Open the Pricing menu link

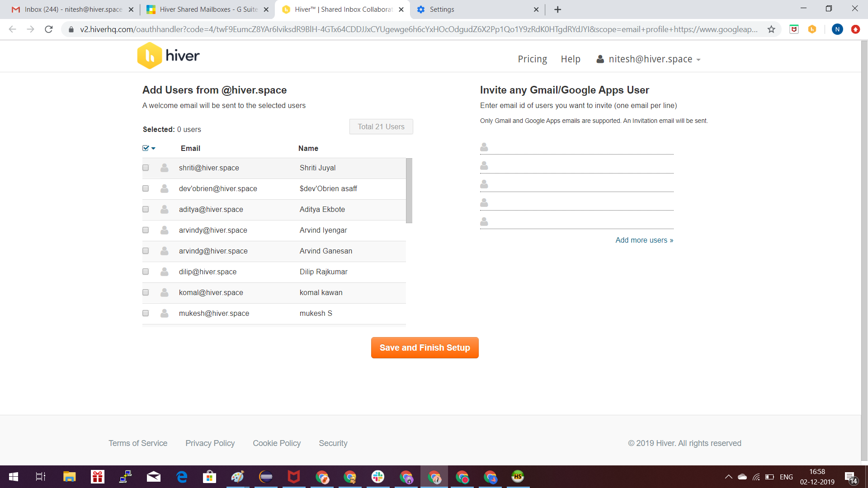click(x=532, y=59)
